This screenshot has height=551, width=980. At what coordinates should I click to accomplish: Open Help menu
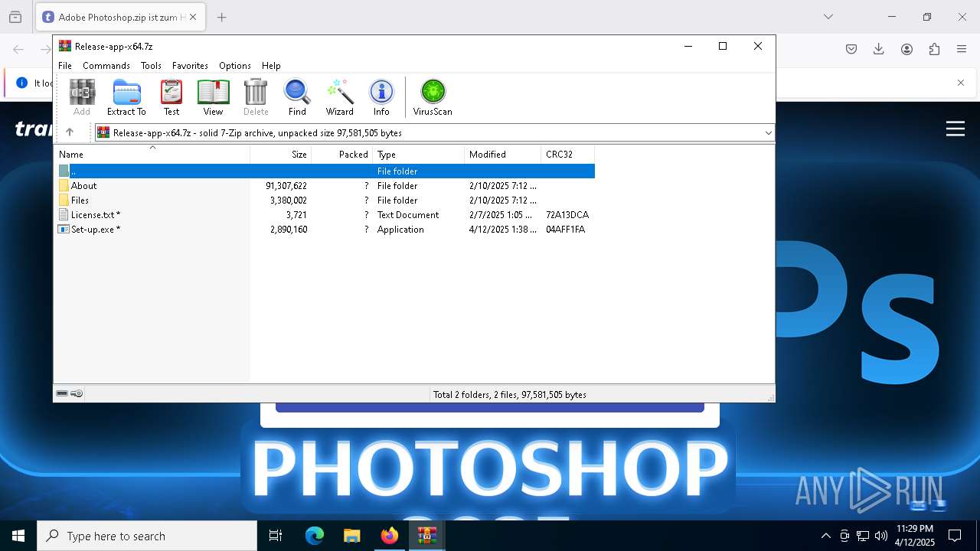(271, 66)
